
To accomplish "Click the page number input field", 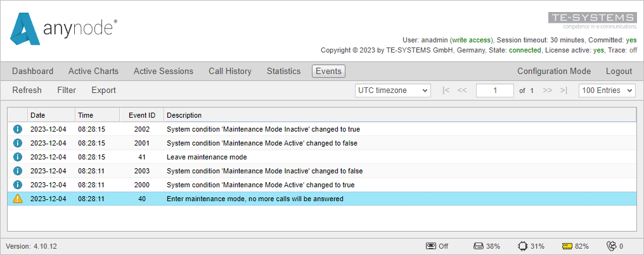I will tap(495, 90).
